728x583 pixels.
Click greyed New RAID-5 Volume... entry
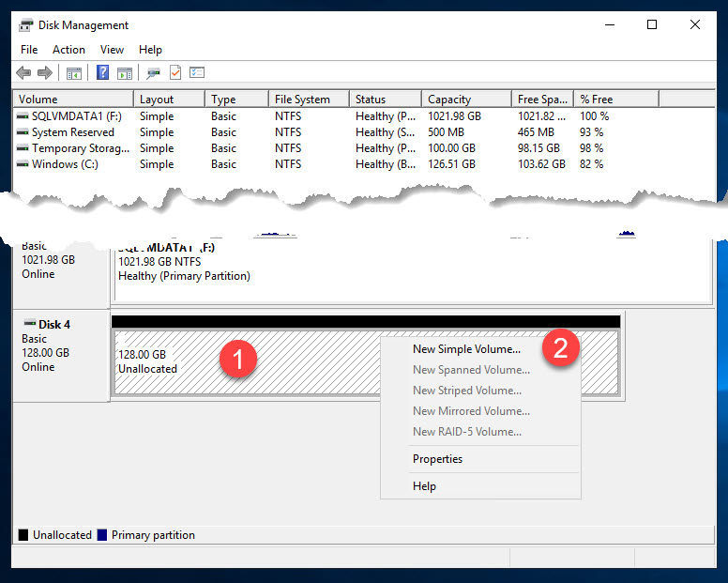click(x=467, y=432)
